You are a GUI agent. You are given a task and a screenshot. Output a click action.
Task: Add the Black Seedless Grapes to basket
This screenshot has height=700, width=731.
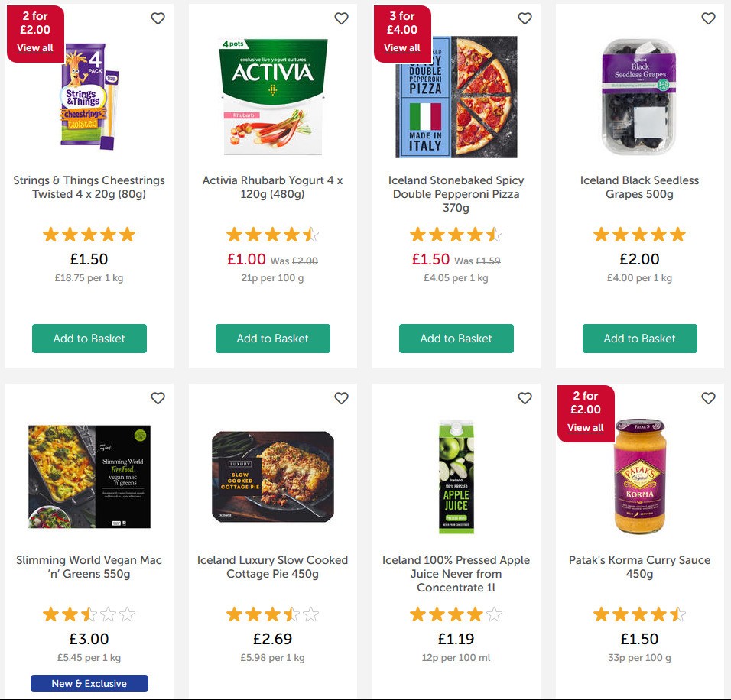pos(639,339)
